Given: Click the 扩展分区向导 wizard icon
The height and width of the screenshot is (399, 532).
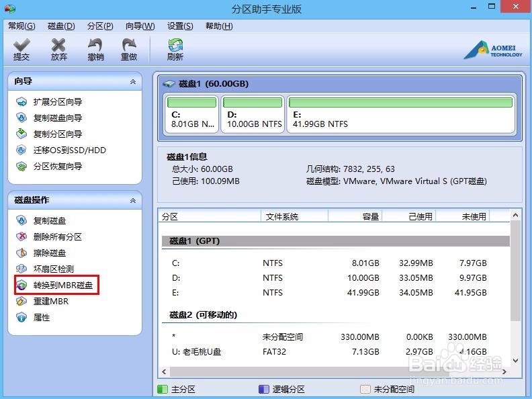Looking at the screenshot, I should pos(21,102).
